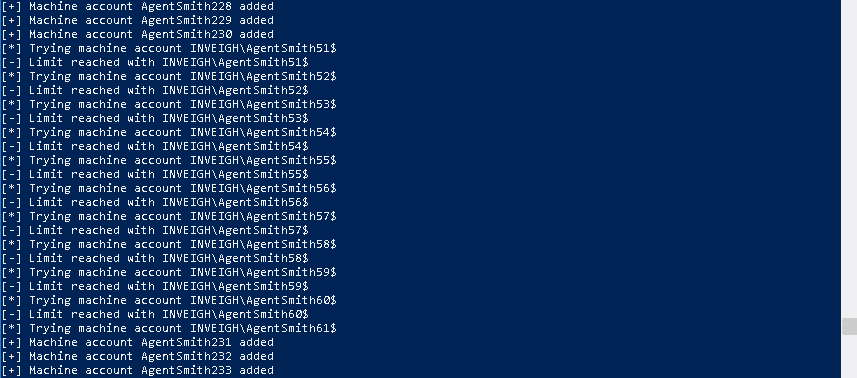857x378 pixels.
Task: Click the 'AgentSmith231 added' output line
Action: coord(138,342)
